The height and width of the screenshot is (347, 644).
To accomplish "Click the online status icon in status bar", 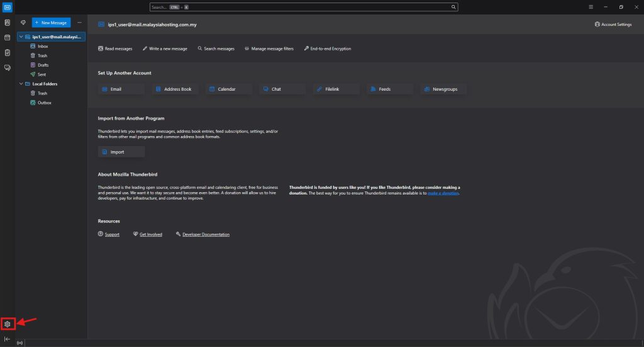I will (x=19, y=343).
